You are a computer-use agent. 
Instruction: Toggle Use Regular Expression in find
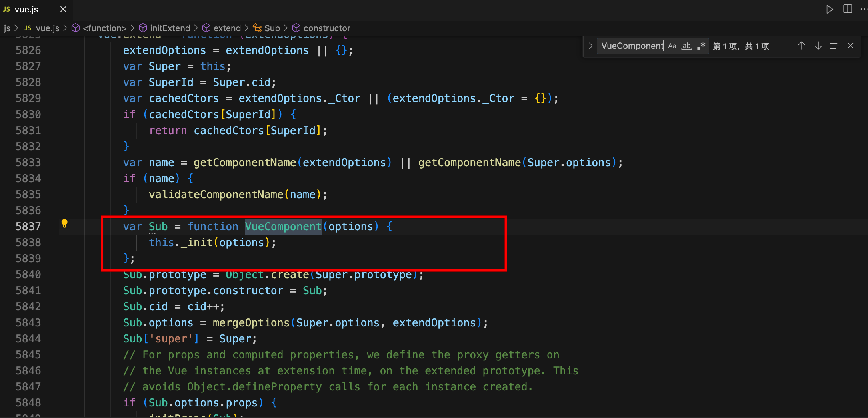[701, 46]
